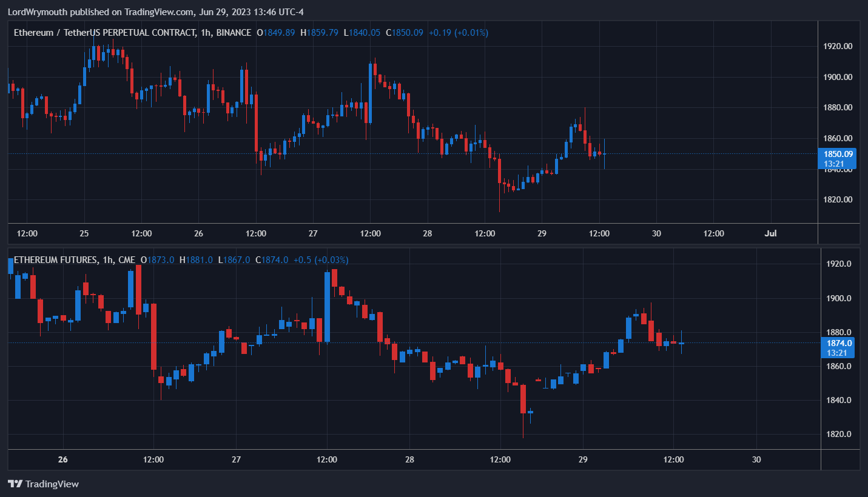Click the top chart's C1850.09 close value
868x497 pixels.
[405, 32]
